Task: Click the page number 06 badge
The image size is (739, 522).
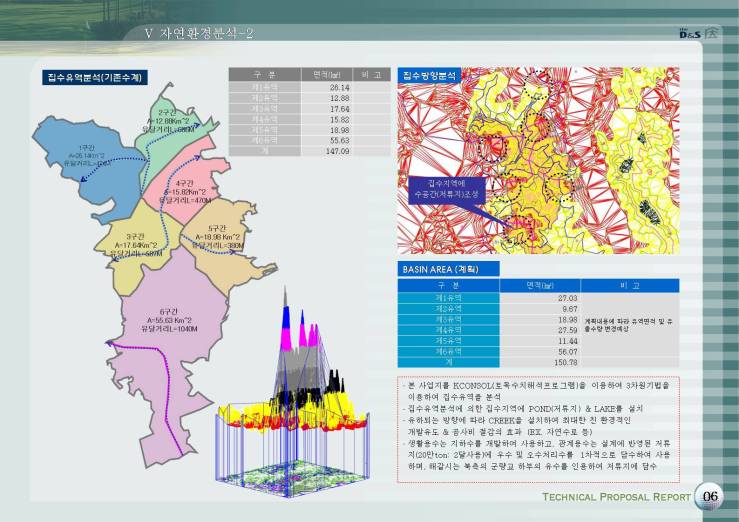Action: (708, 497)
